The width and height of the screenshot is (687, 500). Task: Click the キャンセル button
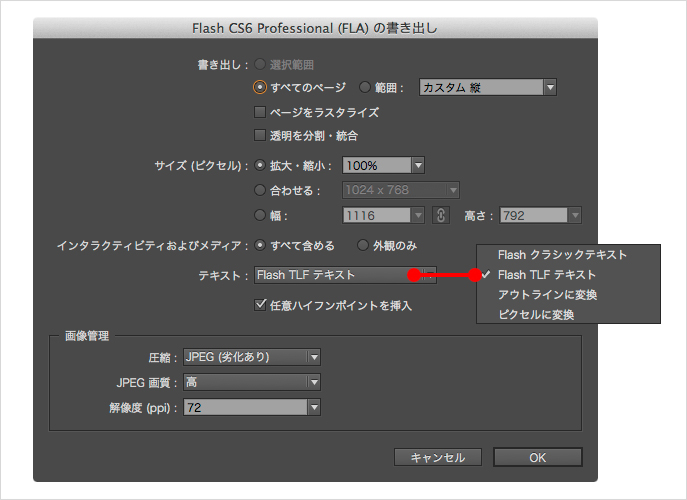point(438,457)
